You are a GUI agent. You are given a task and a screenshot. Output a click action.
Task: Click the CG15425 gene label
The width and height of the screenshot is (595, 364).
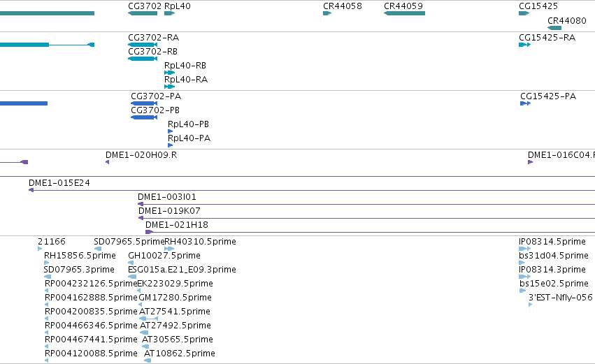tap(538, 6)
